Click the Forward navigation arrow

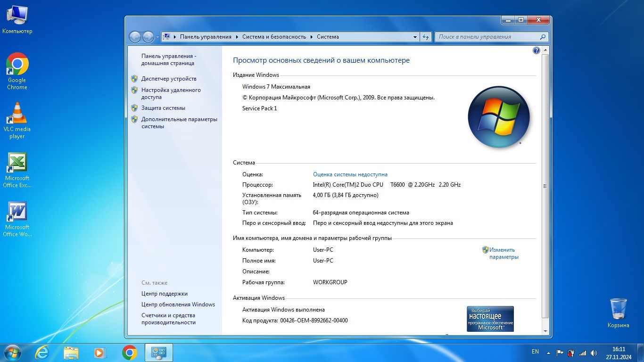tap(148, 37)
